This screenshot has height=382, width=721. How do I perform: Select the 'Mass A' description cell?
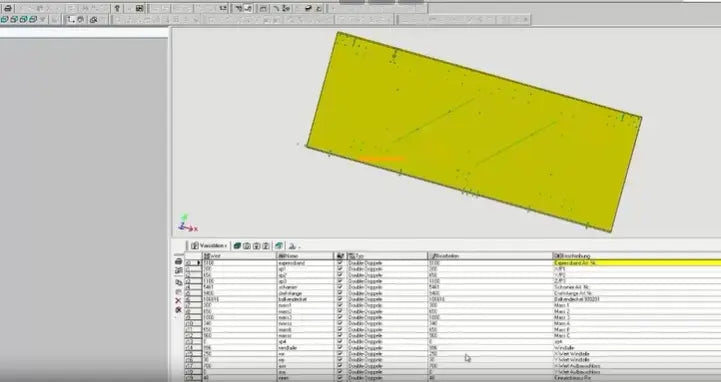(x=637, y=323)
